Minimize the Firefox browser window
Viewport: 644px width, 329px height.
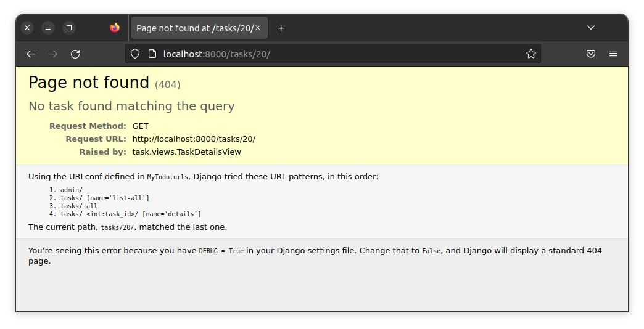click(x=48, y=28)
